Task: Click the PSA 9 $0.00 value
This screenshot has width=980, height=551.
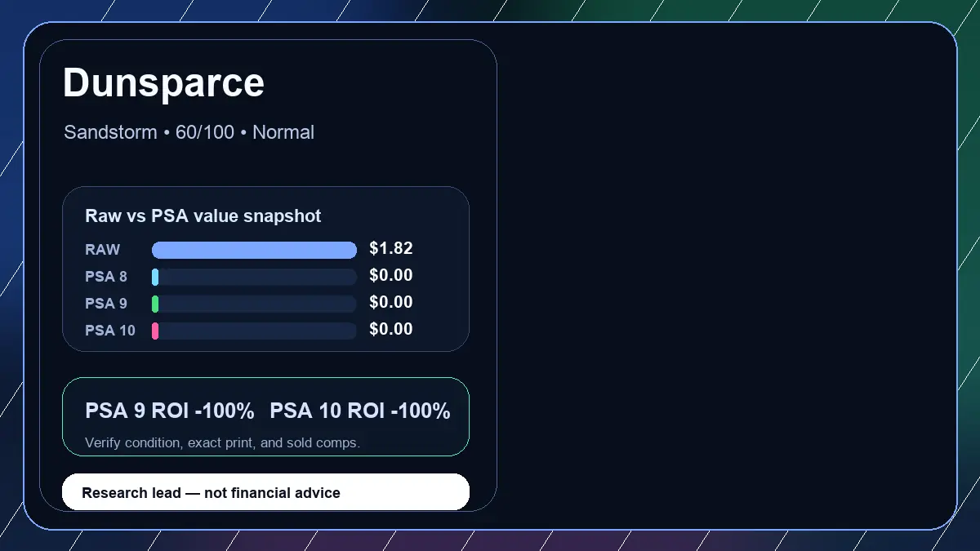Action: click(x=391, y=303)
